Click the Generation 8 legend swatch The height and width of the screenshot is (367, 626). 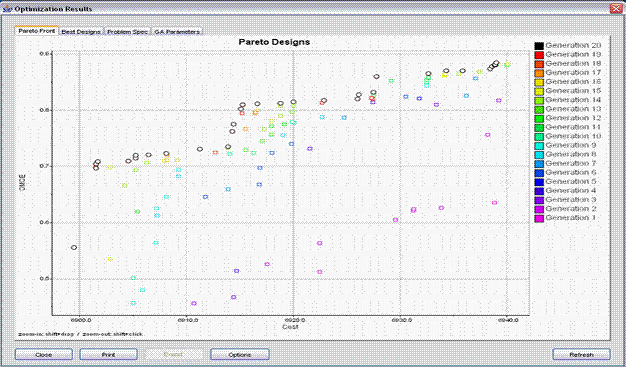click(x=539, y=155)
